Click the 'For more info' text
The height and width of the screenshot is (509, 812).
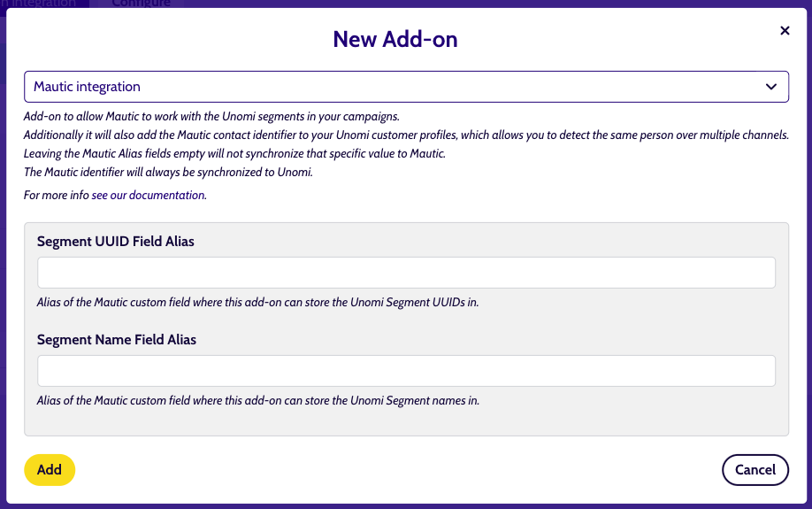57,196
